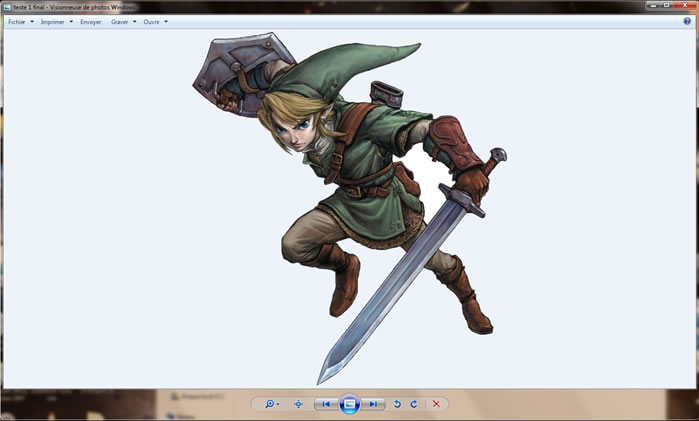Screen dimensions: 699x421
Task: Maximize the photo viewer window
Action: tap(667, 5)
